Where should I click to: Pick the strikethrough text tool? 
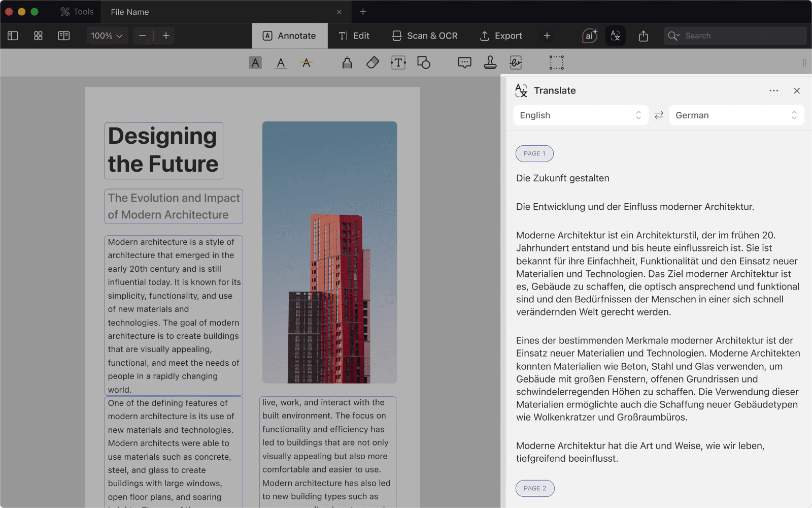306,63
